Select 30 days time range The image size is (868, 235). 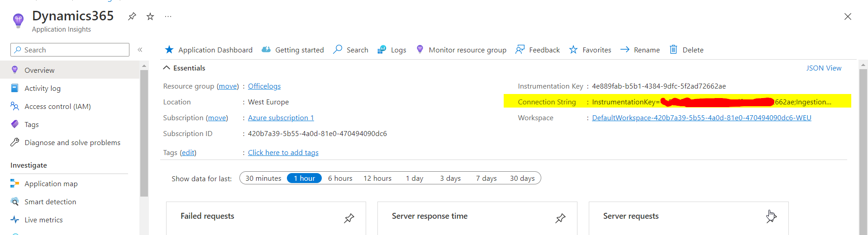tap(522, 178)
